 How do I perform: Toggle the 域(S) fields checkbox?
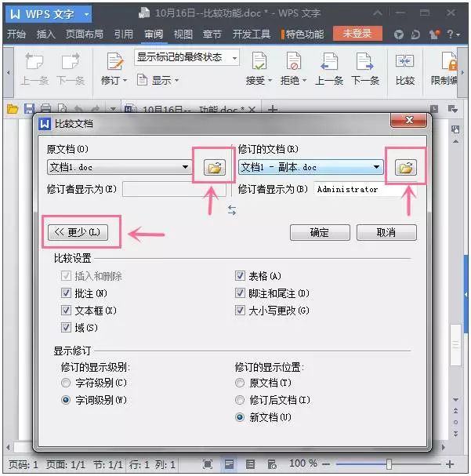[66, 328]
